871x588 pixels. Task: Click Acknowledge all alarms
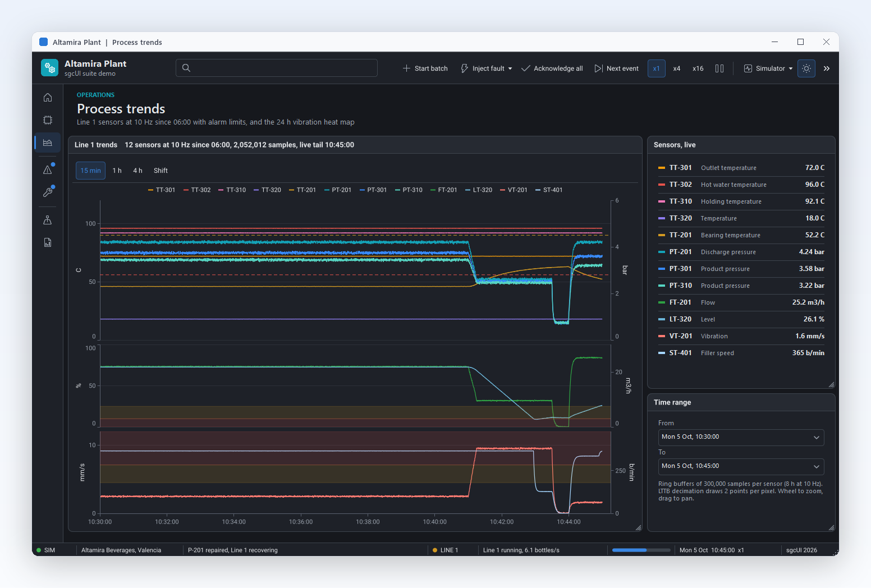click(552, 68)
